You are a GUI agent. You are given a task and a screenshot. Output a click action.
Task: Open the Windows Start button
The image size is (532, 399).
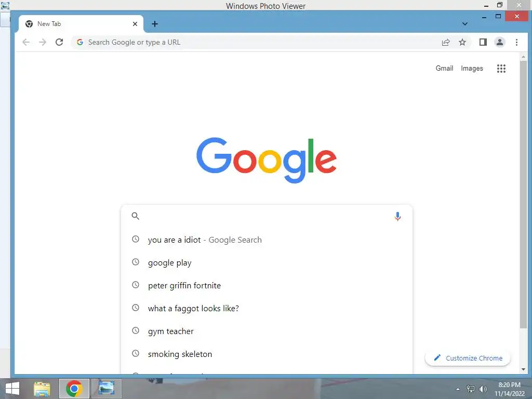[x=12, y=389]
